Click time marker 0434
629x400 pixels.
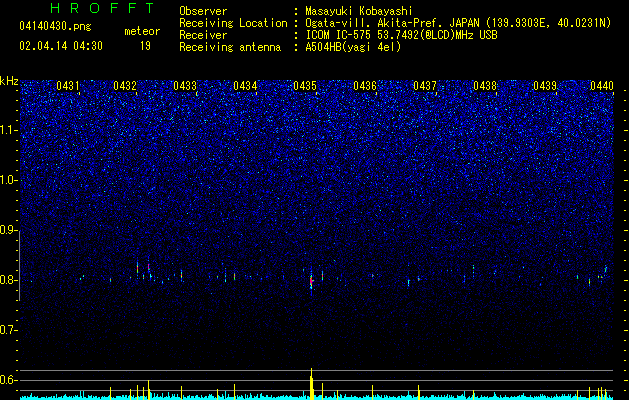[x=245, y=86]
